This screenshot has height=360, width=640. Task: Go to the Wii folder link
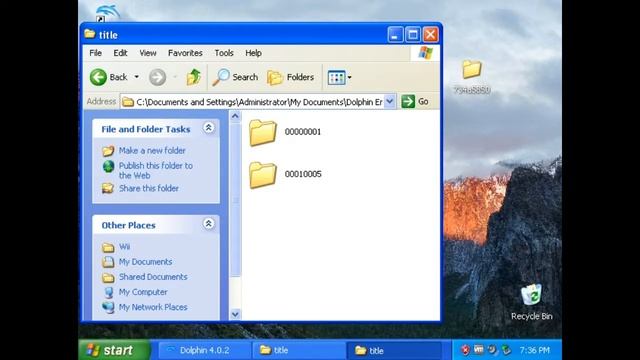(x=124, y=247)
